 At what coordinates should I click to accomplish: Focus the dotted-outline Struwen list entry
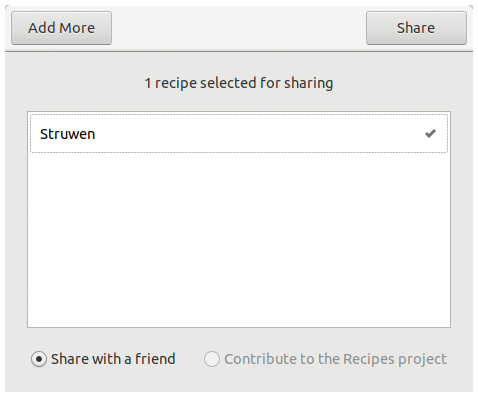tap(239, 134)
